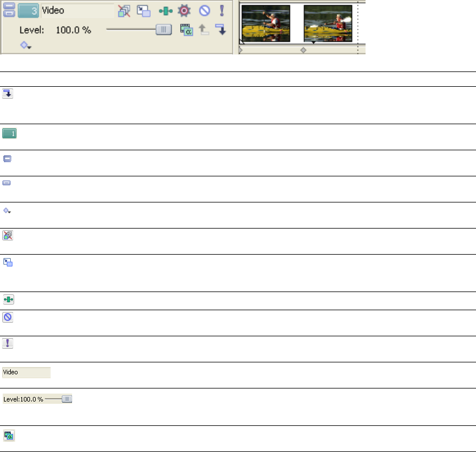Select the second kayak clip thumbnail

tap(328, 23)
